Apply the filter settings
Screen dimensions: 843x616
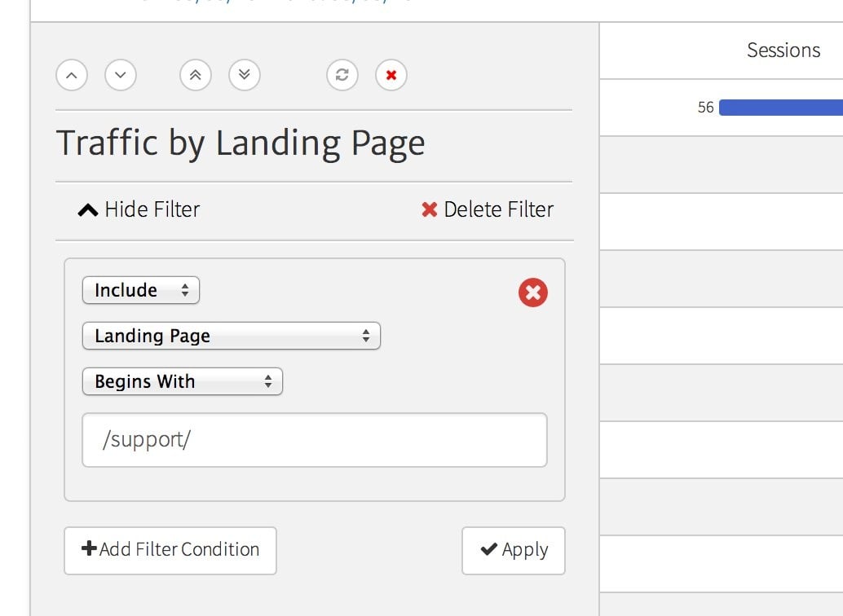514,551
